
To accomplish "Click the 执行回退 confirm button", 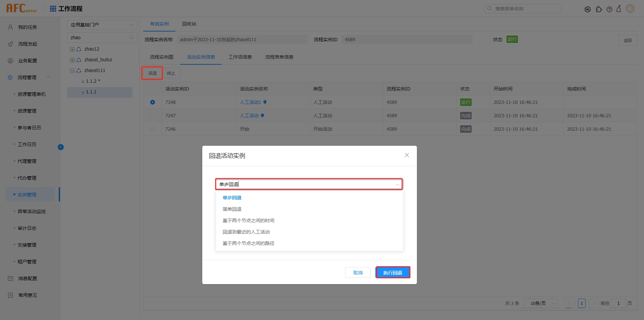I will 392,272.
